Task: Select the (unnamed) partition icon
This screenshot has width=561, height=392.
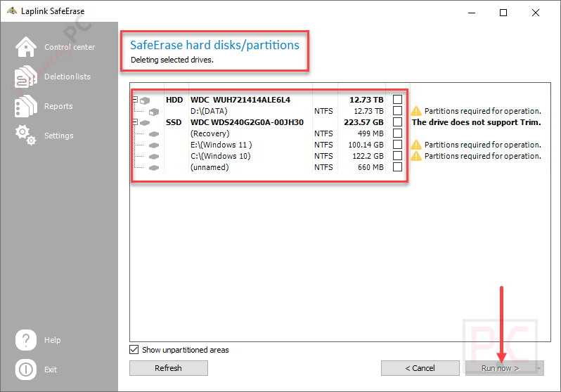Action: pos(154,167)
